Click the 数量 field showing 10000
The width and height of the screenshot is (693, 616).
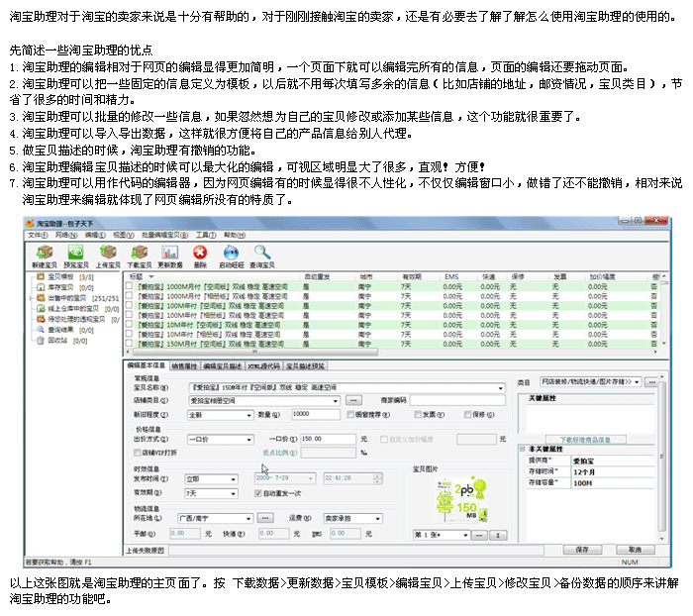tap(316, 414)
